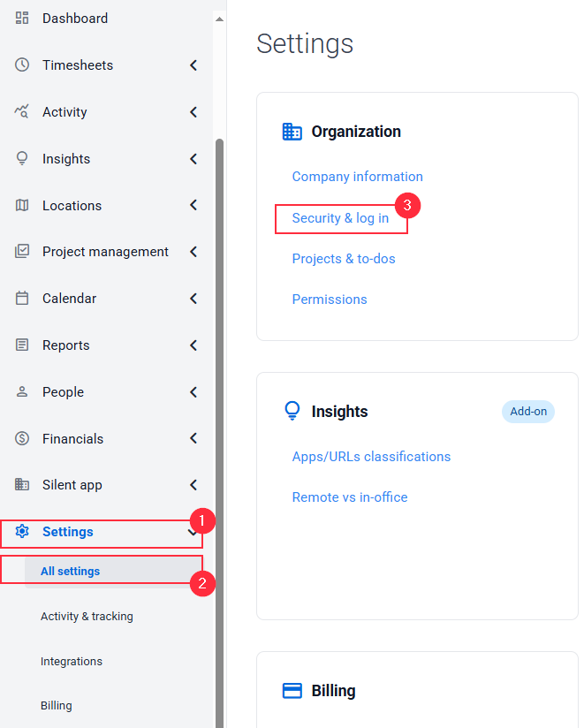Click the Insights lightbulb sidebar icon

point(22,158)
